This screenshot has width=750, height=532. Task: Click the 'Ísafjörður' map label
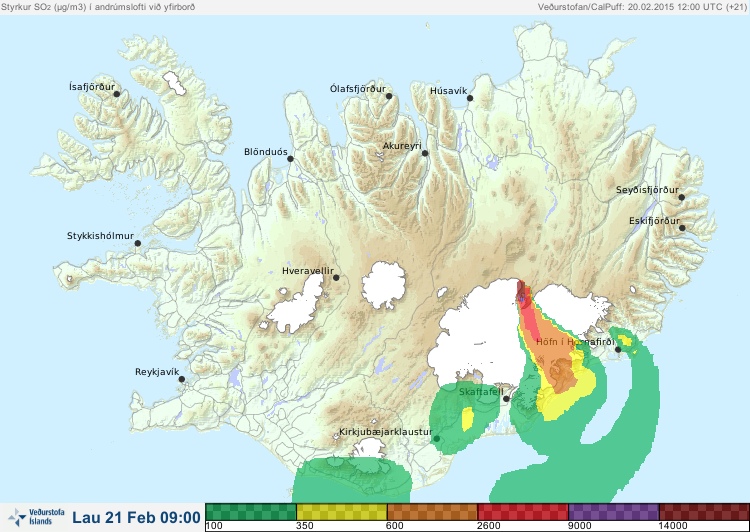92,87
